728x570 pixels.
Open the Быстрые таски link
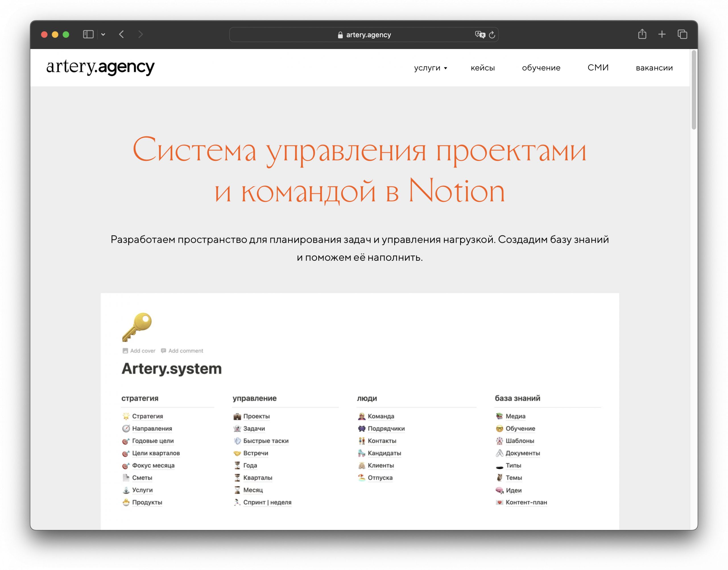pyautogui.click(x=266, y=441)
